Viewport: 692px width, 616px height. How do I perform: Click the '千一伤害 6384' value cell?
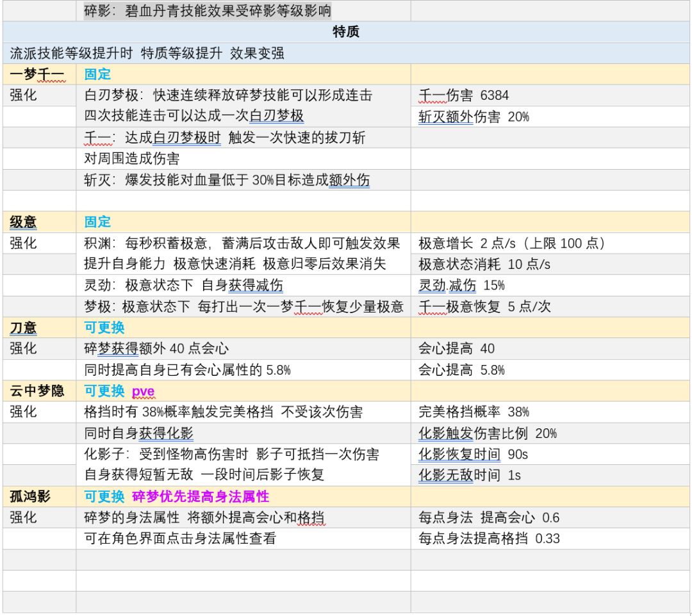coord(550,95)
